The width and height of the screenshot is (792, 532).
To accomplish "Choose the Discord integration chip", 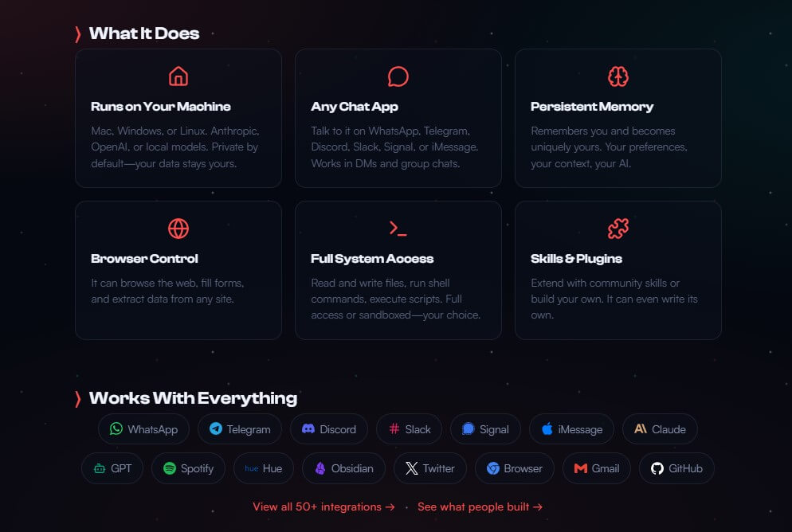I will click(x=329, y=429).
